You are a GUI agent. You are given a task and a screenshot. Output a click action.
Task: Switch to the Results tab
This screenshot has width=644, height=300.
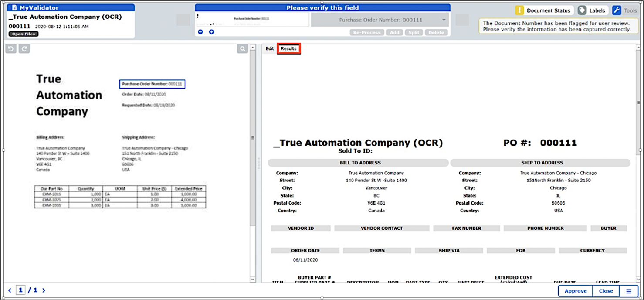[288, 48]
